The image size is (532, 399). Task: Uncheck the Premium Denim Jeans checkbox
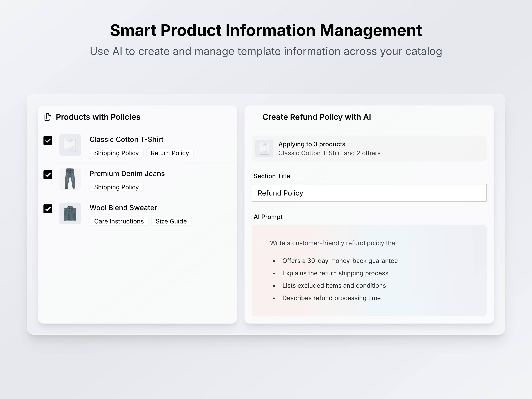(x=48, y=175)
